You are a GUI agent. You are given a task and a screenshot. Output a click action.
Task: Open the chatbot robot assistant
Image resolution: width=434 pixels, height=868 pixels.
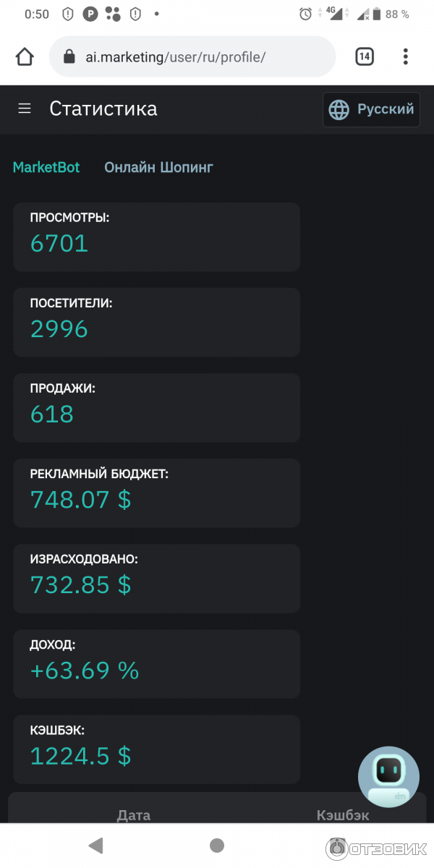coord(388,777)
